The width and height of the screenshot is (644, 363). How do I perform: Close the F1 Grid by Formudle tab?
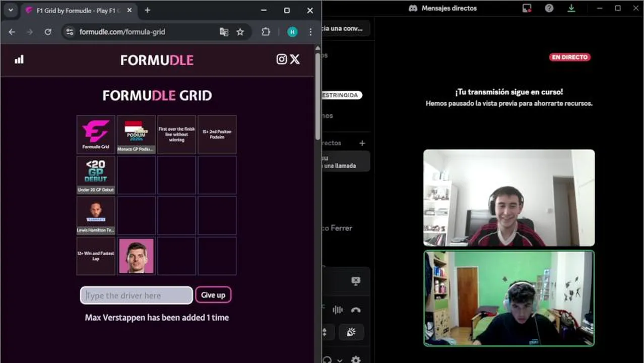coord(129,10)
